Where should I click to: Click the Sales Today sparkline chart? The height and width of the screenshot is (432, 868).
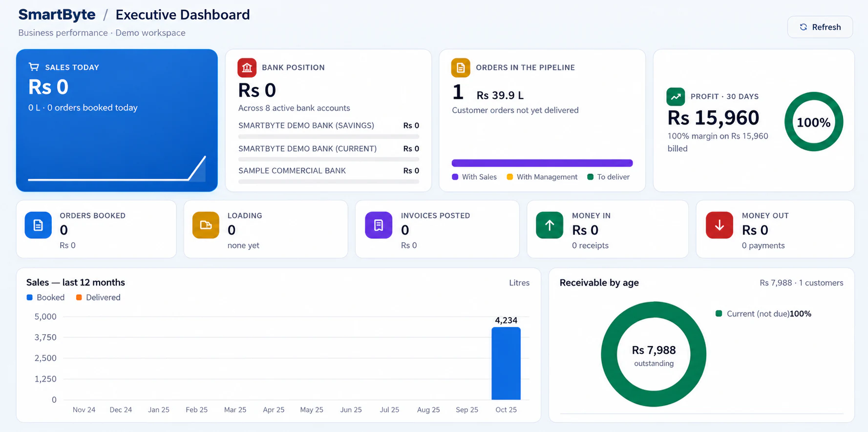point(117,168)
